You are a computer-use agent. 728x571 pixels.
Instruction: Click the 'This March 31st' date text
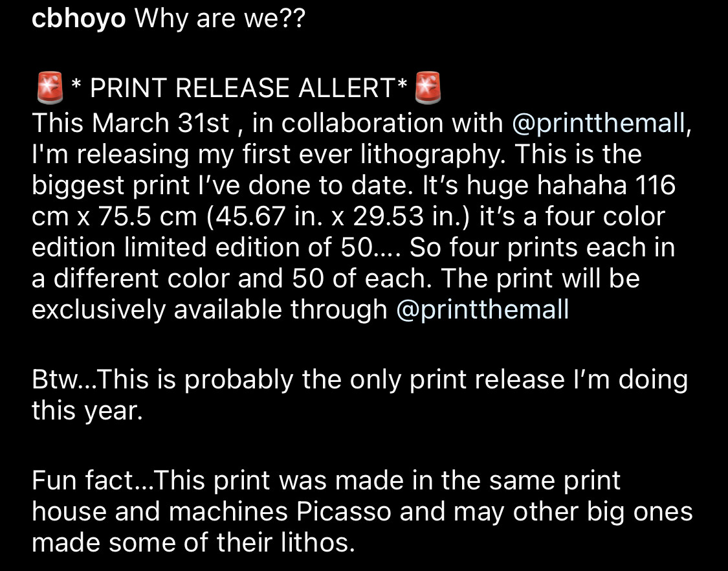point(131,124)
